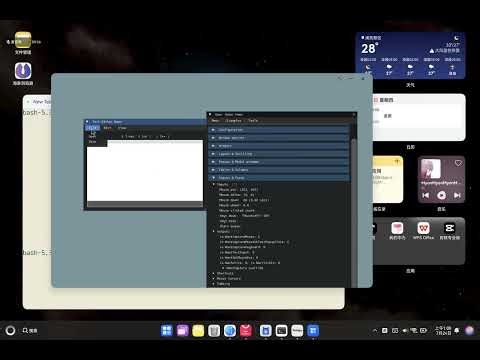This screenshot has height=360, width=480.
Task: Select the Mouse wheel line
Action: 234,205
